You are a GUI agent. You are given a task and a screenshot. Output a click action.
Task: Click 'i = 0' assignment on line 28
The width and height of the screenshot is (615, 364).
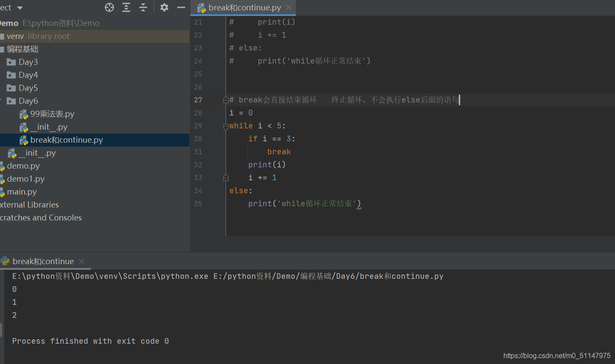pyautogui.click(x=241, y=113)
